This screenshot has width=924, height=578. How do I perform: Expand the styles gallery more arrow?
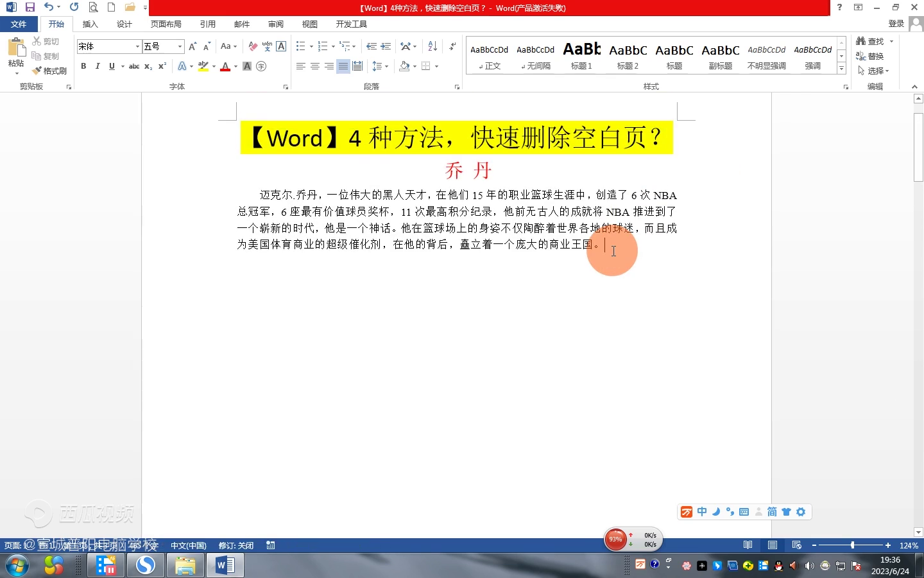841,68
